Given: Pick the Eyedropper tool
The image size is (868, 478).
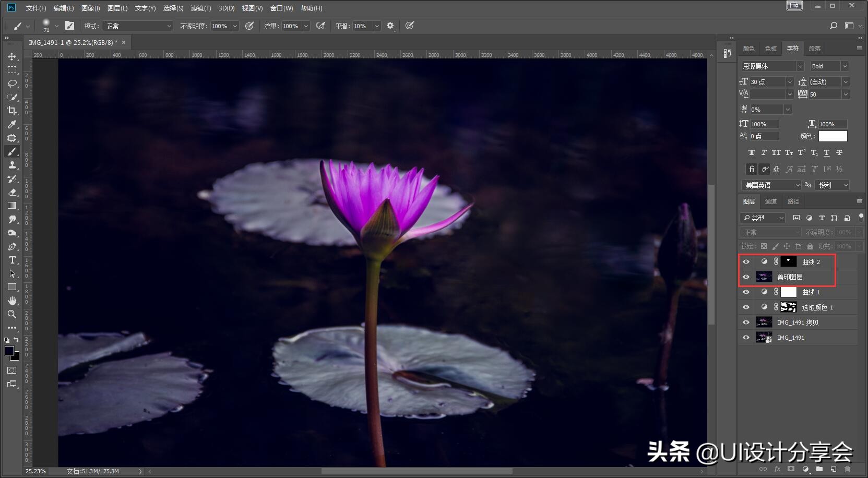Looking at the screenshot, I should (x=12, y=124).
